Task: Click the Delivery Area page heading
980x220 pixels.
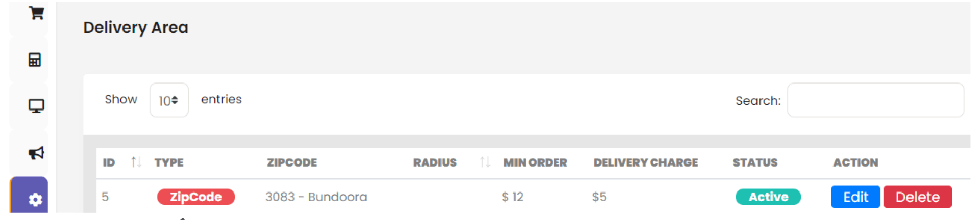Action: point(136,28)
